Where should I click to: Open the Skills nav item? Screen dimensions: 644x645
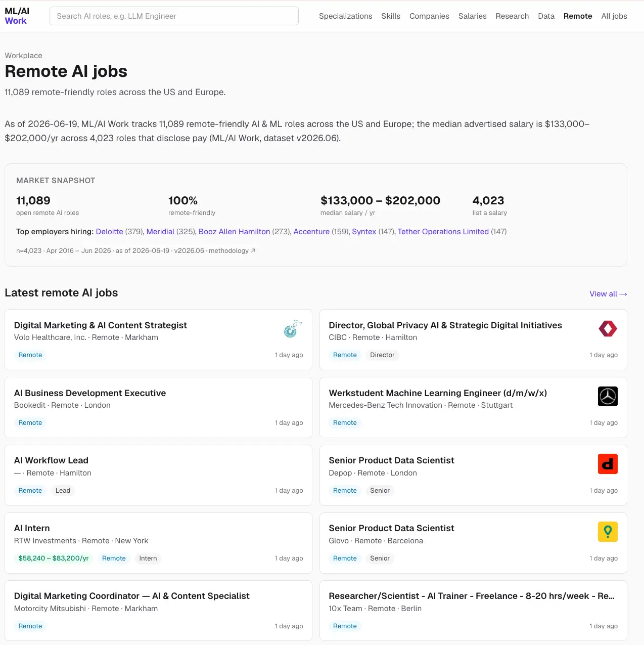pyautogui.click(x=391, y=16)
